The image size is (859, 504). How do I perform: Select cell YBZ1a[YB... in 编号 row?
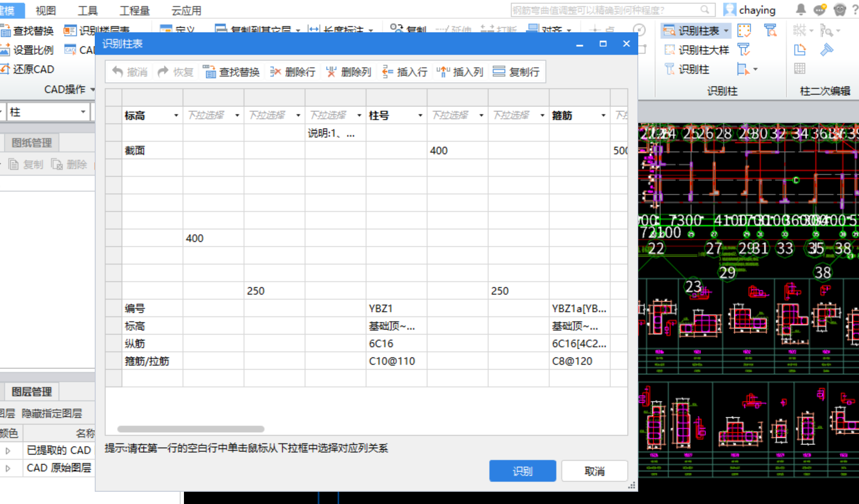coord(580,309)
